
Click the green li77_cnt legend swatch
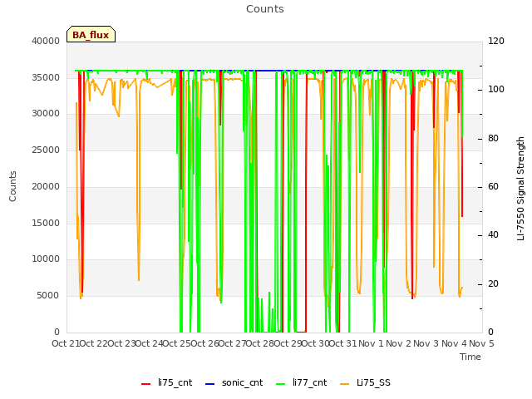[281, 384]
